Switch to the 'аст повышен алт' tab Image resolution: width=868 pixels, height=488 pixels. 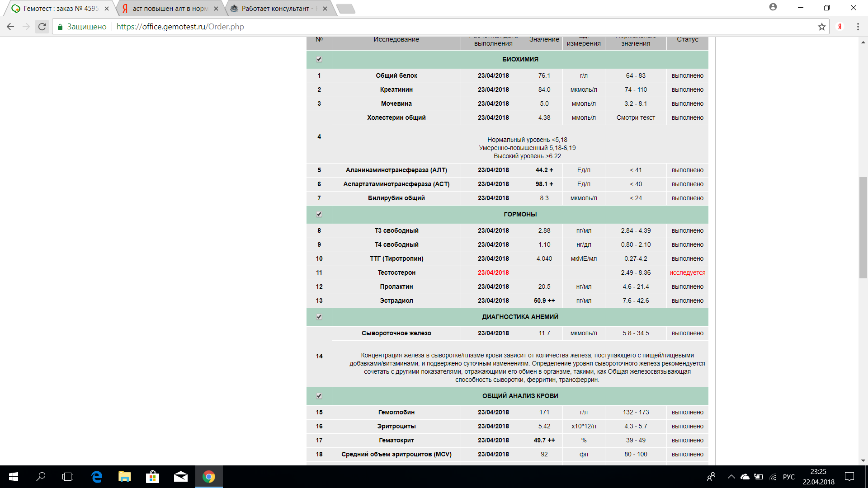pyautogui.click(x=169, y=8)
